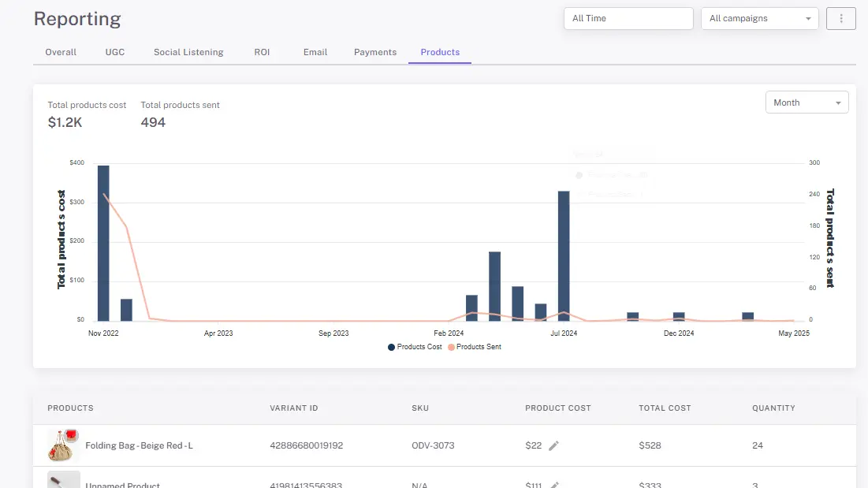
Task: Click the Unnamed Product thumbnail image
Action: click(64, 479)
